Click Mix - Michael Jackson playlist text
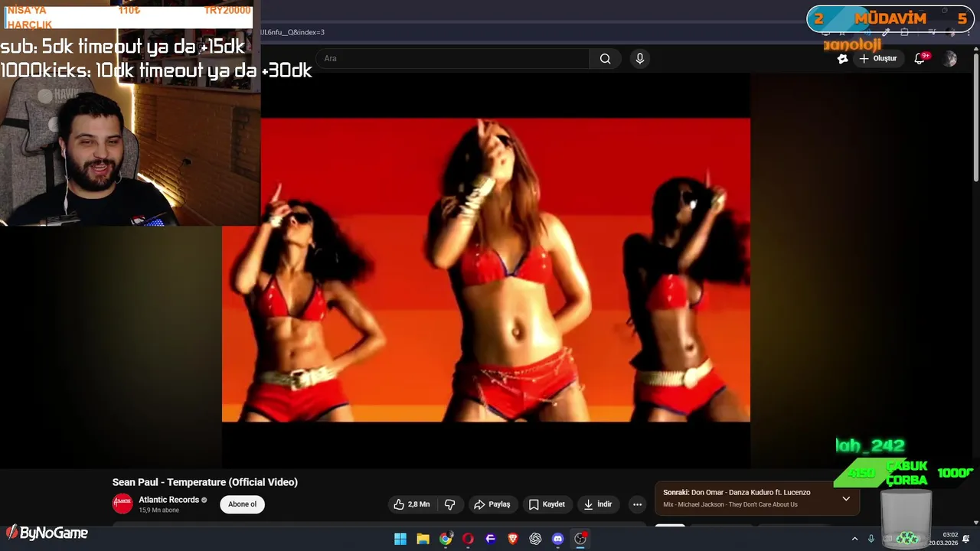 (x=730, y=505)
